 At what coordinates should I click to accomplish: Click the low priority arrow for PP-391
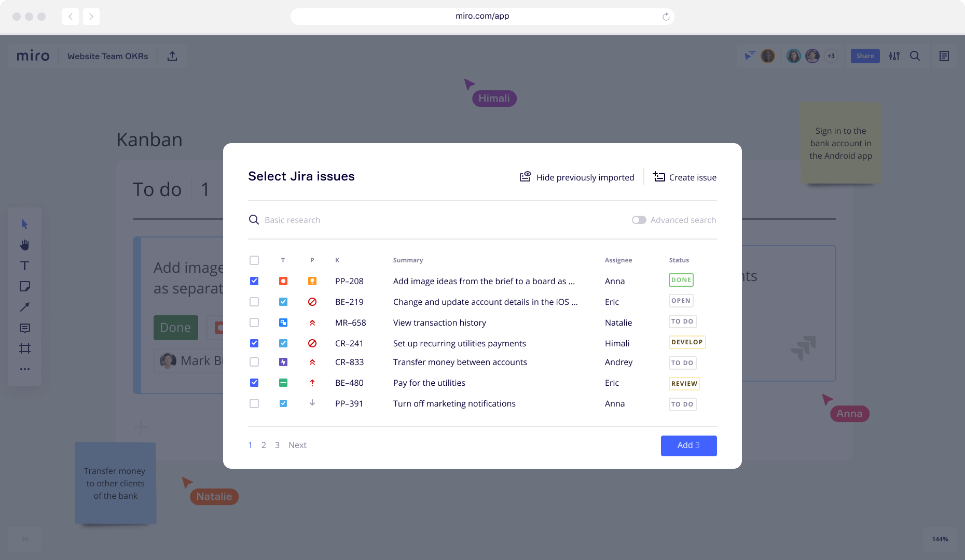(x=312, y=403)
